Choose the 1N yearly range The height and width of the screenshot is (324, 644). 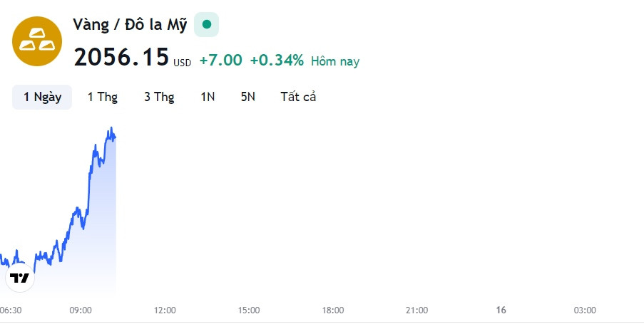tap(208, 97)
